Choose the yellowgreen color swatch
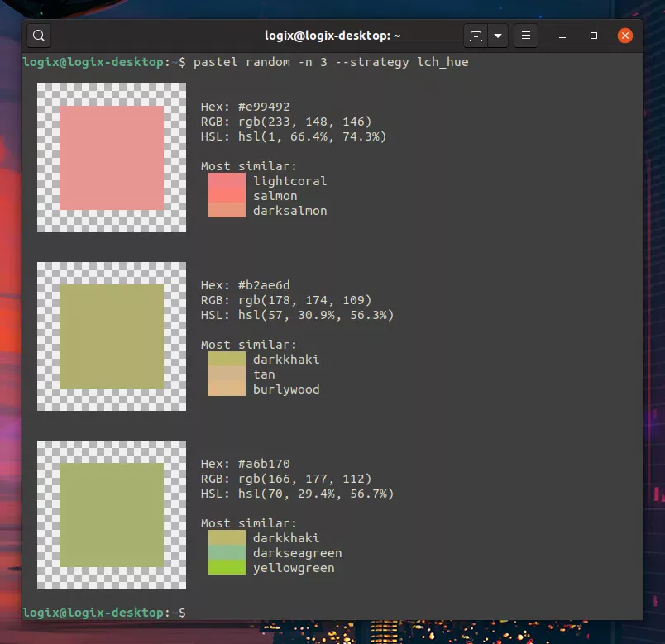This screenshot has height=644, width=665. 227,568
